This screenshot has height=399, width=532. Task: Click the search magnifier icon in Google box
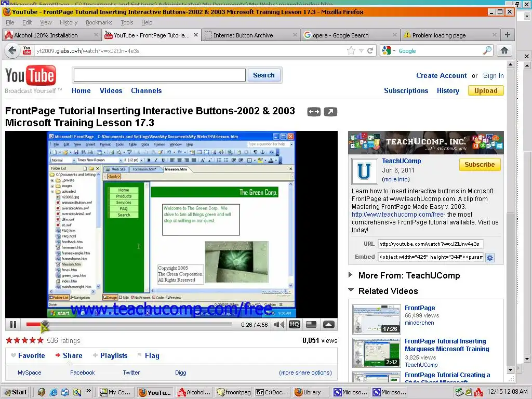point(487,50)
